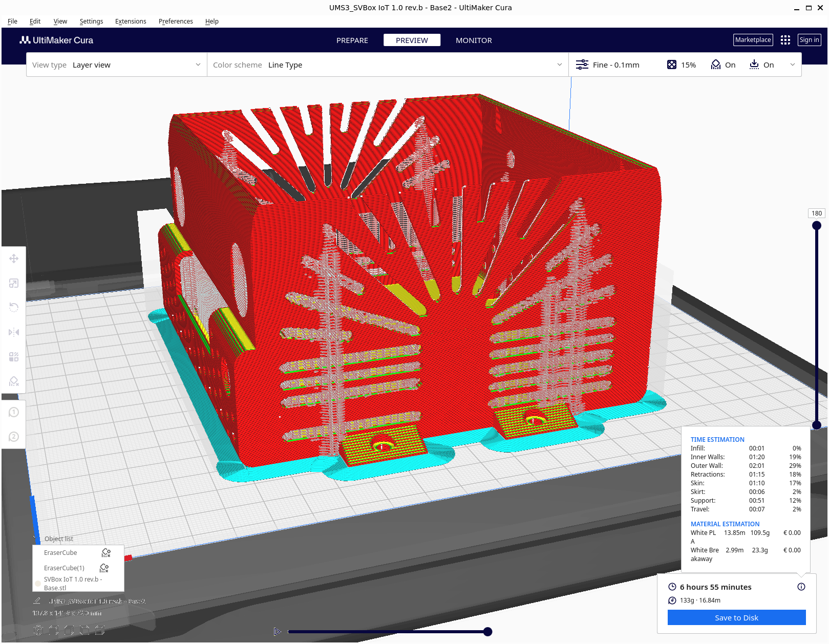Click the model dimensions text in mm
Viewport: 829px width, 644px height.
click(x=67, y=613)
